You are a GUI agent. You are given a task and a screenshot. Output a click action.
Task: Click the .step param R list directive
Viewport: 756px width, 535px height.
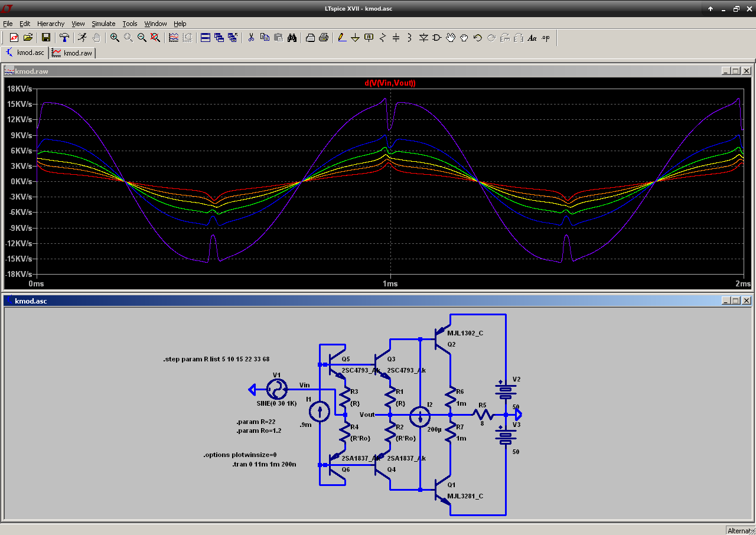(x=217, y=359)
